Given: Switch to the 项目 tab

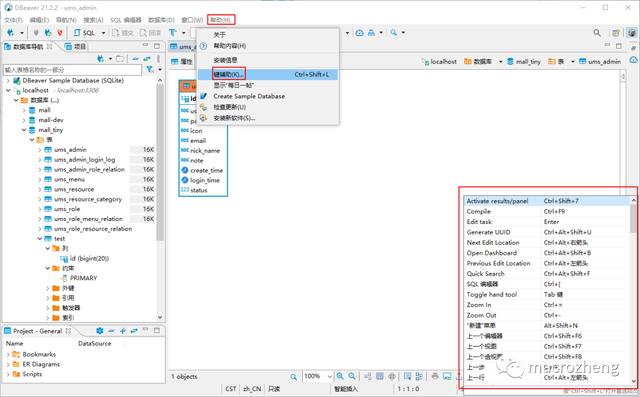Looking at the screenshot, I should (x=76, y=47).
